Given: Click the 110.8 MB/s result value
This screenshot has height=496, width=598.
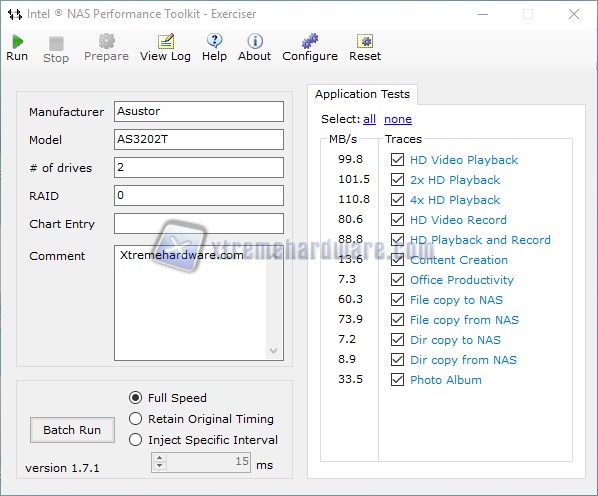Looking at the screenshot, I should pos(354,199).
